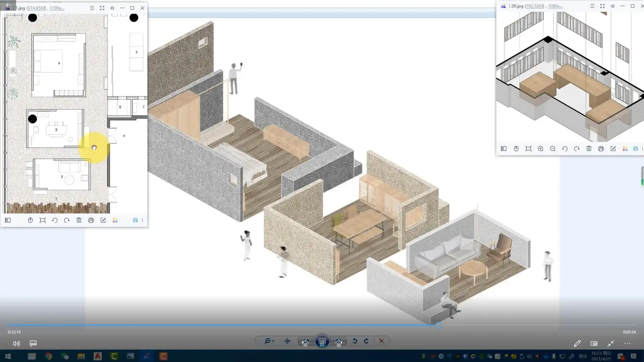Click fit-to-window icon in the 1.jpg viewer
Image resolution: width=644 pixels, height=362 pixels.
43,220
